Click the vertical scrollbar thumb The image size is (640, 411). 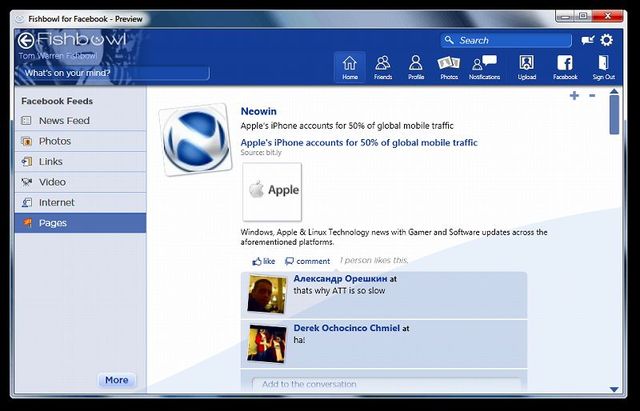point(614,115)
